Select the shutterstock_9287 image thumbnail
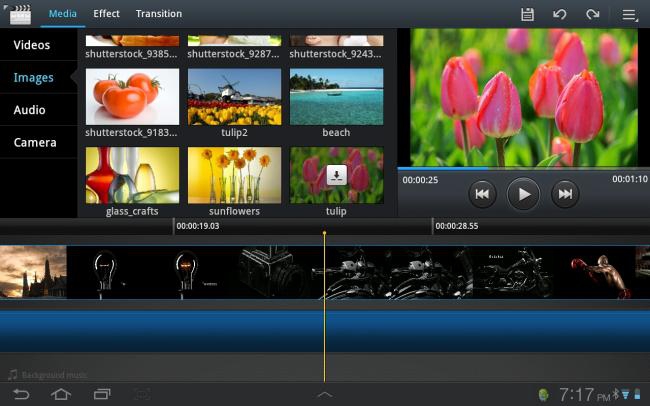This screenshot has width=650, height=406. (234, 41)
